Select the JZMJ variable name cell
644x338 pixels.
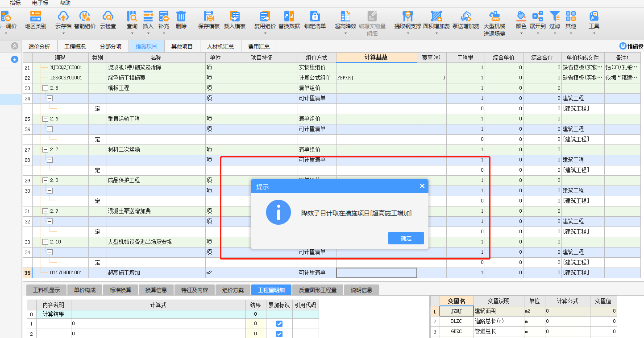(457, 311)
